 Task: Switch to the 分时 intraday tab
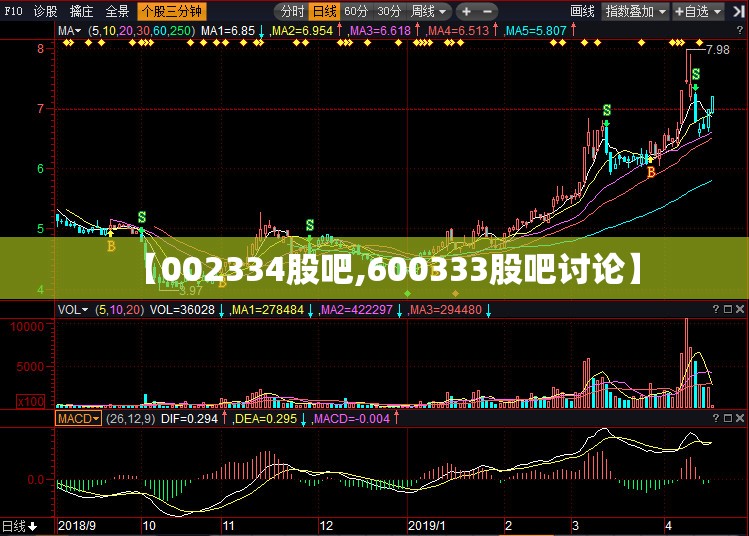292,11
